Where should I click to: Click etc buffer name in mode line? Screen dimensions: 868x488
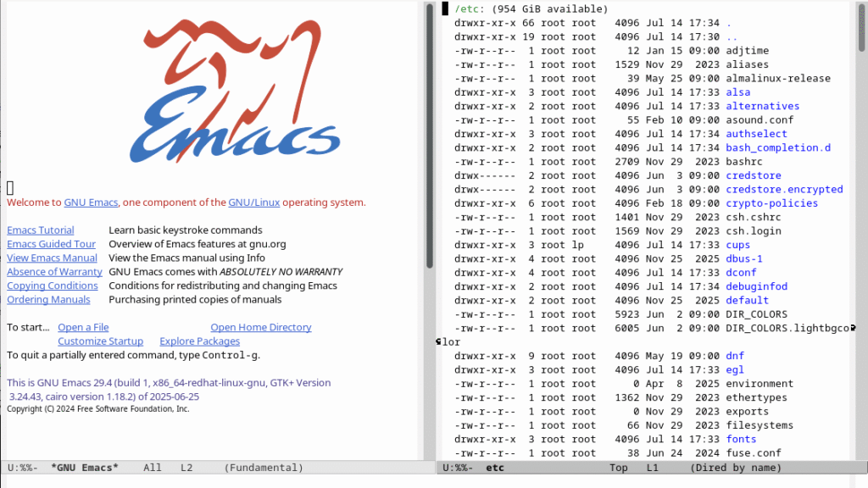pyautogui.click(x=495, y=468)
